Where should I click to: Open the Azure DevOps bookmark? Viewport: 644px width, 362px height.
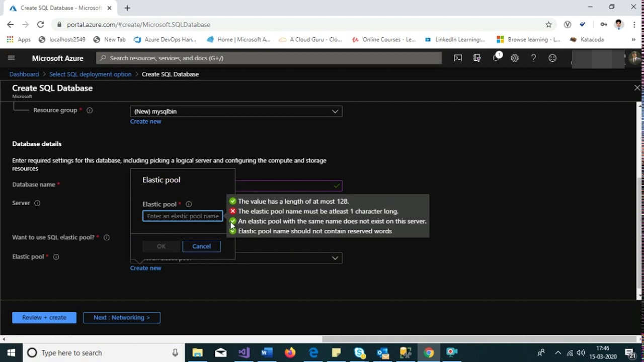(x=165, y=39)
